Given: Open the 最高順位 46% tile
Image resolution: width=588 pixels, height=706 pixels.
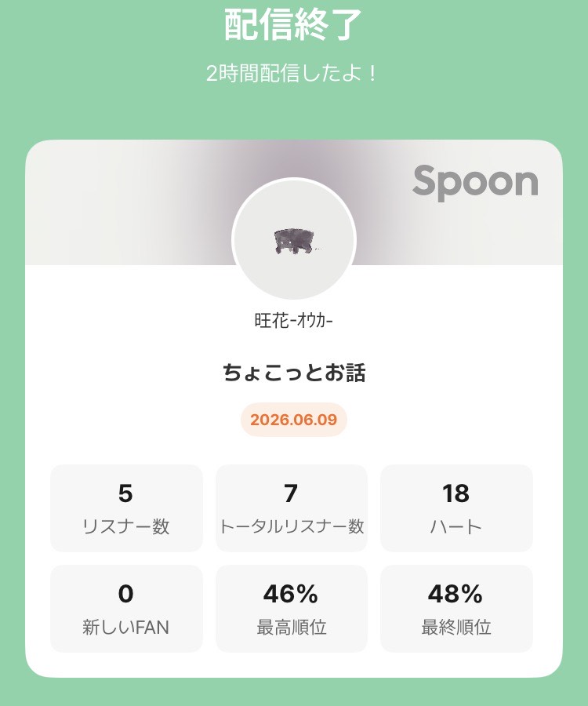Looking at the screenshot, I should click(292, 608).
